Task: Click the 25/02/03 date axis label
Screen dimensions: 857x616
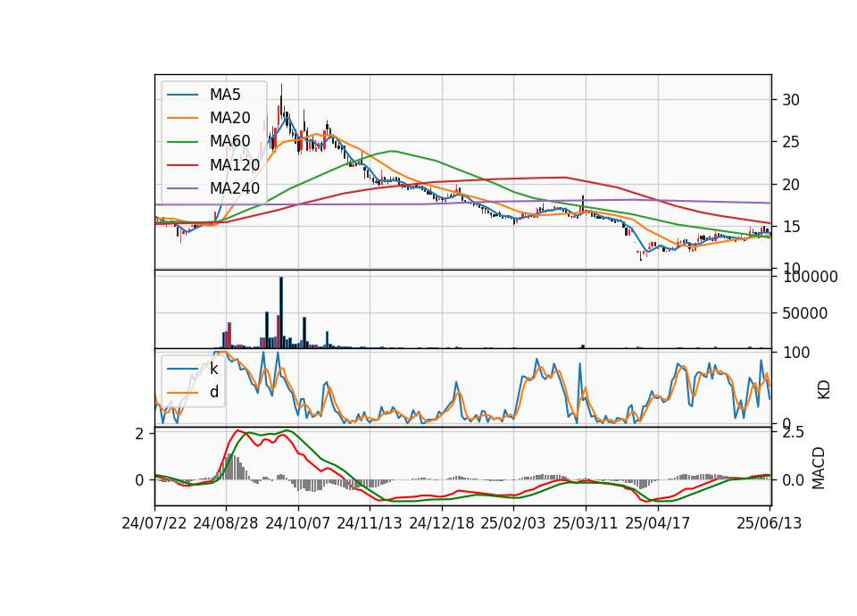Action: (513, 523)
